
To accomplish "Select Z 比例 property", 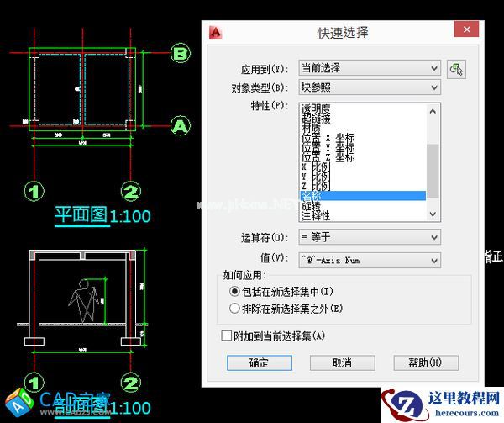I will tap(363, 186).
